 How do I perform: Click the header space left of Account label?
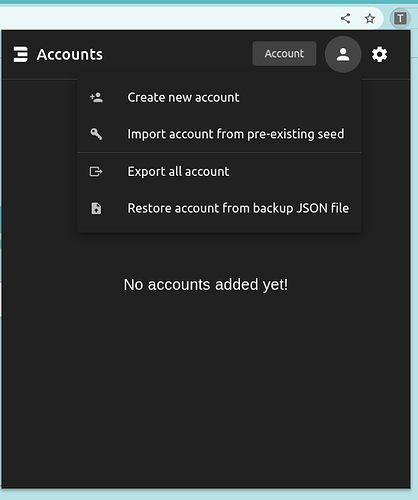tap(177, 54)
